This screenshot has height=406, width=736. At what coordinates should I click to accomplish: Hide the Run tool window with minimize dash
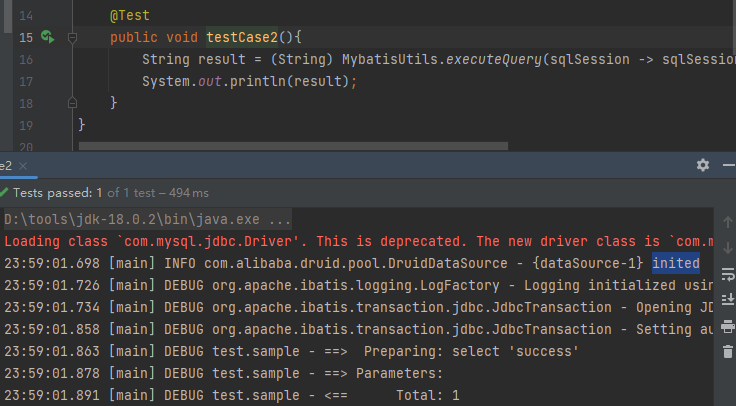729,165
